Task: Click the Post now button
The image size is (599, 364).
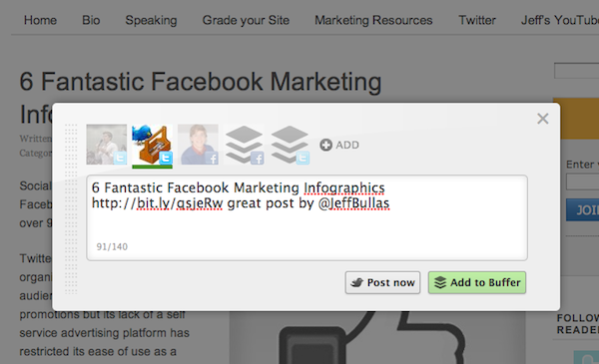Action: [x=382, y=283]
